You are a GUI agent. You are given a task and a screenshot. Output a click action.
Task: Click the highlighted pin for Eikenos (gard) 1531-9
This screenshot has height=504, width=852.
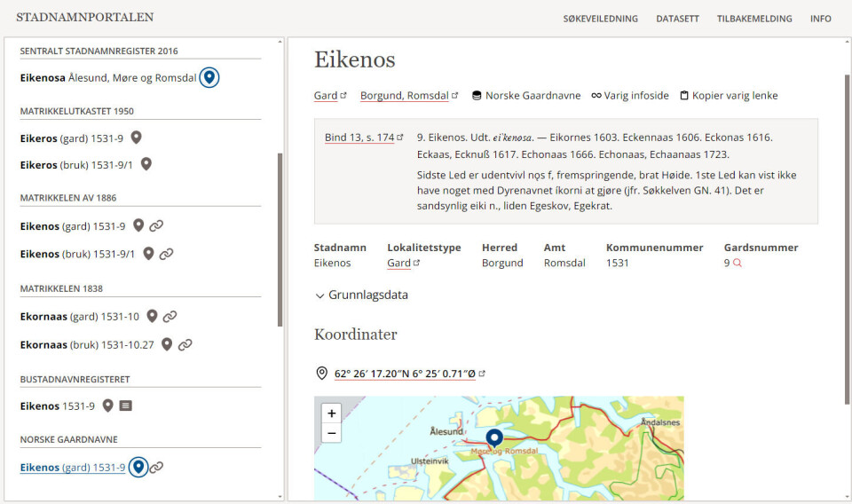pyautogui.click(x=138, y=468)
